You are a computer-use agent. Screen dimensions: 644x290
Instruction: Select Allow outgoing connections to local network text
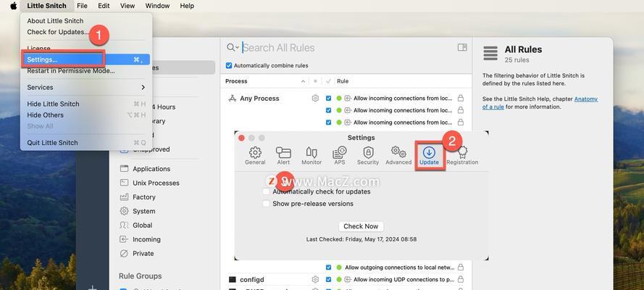(x=400, y=268)
